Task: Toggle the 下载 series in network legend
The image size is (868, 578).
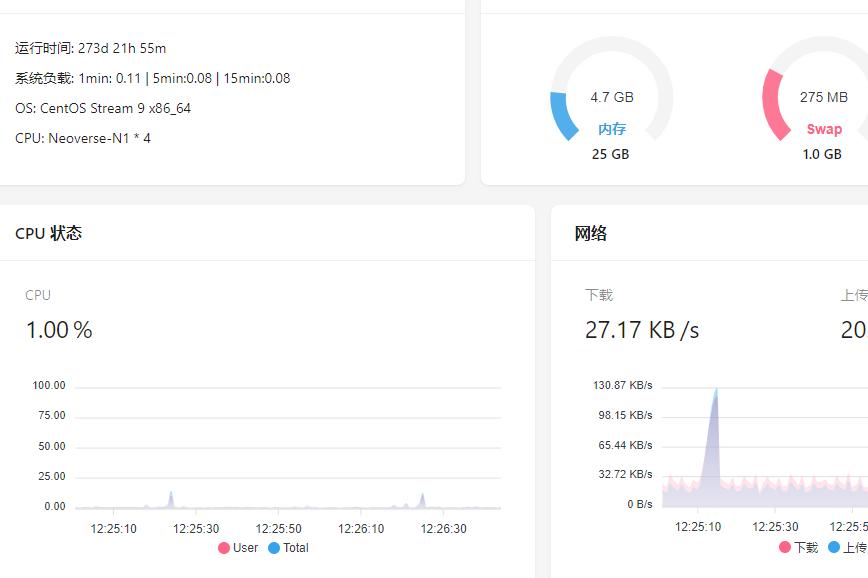Action: [798, 548]
